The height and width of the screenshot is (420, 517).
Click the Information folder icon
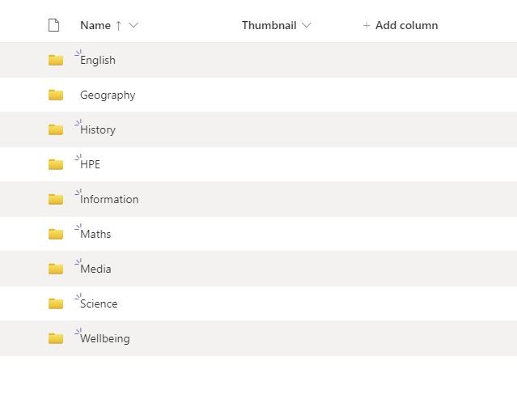(x=56, y=199)
